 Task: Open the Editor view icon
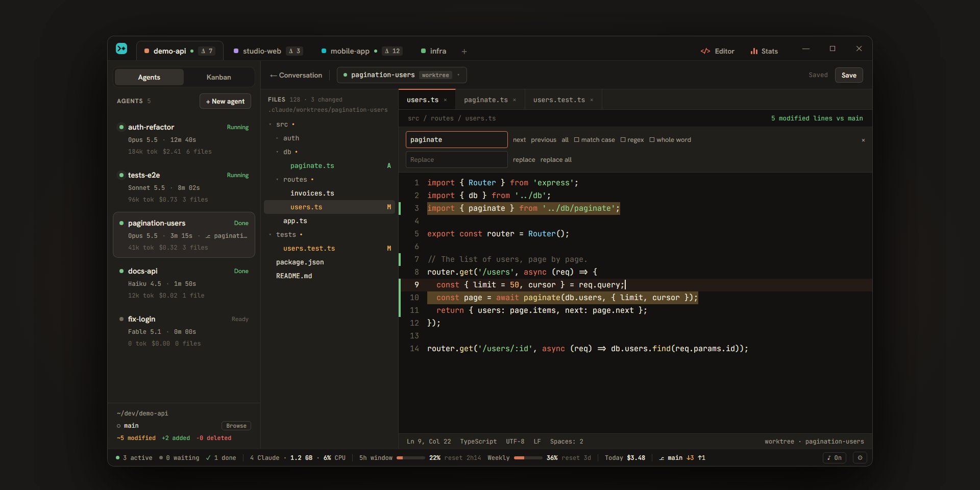(x=705, y=51)
